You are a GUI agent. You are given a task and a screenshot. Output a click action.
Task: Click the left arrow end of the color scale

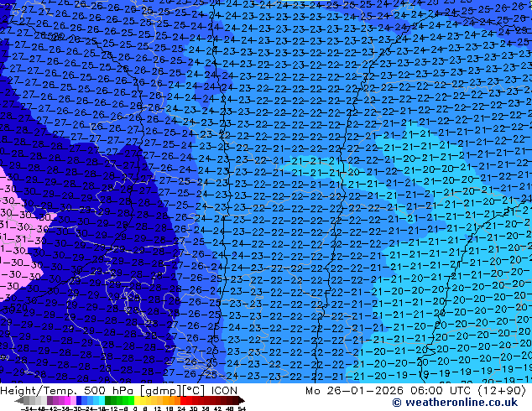tap(19, 400)
